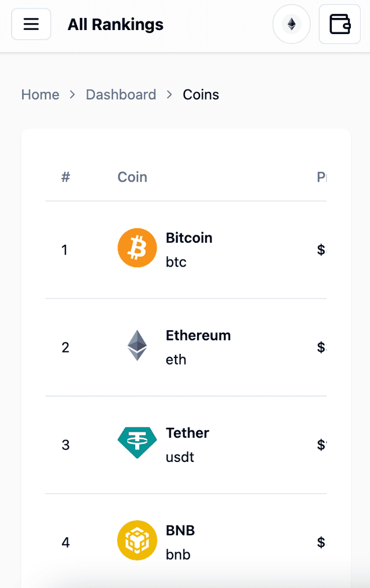Viewport: 370px width, 588px height.
Task: Click the green Tether logo
Action: click(137, 442)
